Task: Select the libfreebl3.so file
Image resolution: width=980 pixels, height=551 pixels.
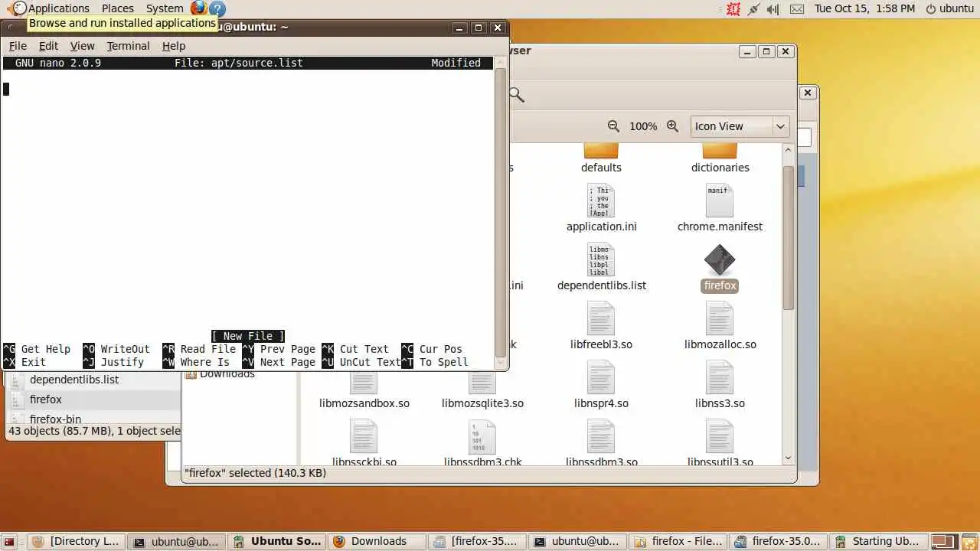Action: click(x=601, y=318)
